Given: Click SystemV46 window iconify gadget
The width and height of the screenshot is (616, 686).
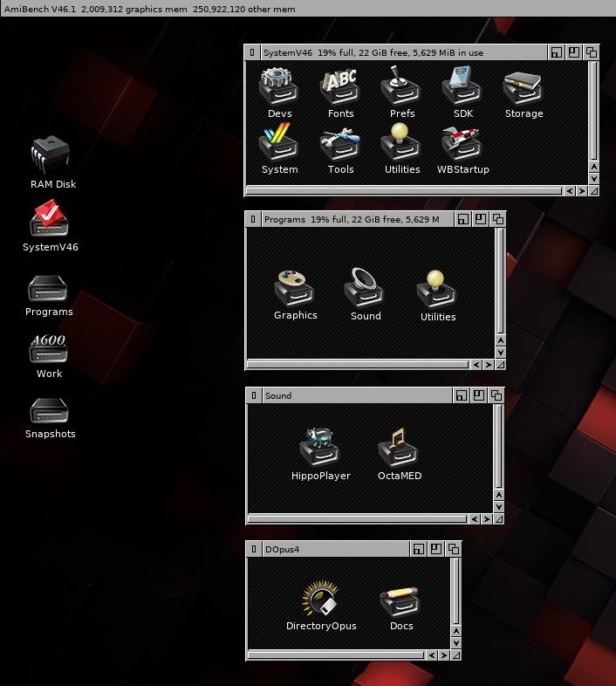Looking at the screenshot, I should pyautogui.click(x=556, y=52).
